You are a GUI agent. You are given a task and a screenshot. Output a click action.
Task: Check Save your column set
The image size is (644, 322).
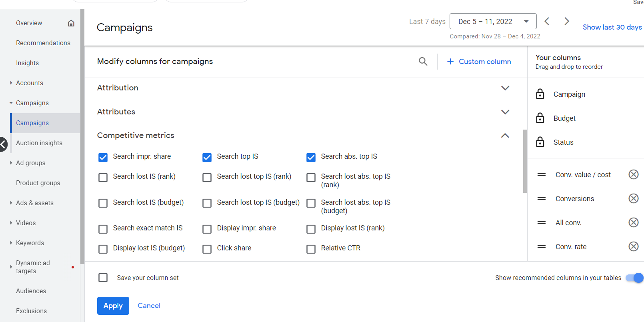tap(103, 278)
